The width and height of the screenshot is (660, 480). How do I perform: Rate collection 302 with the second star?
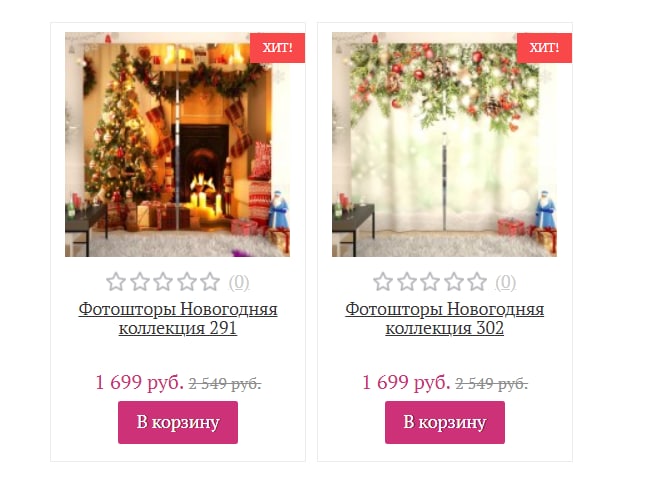point(407,282)
